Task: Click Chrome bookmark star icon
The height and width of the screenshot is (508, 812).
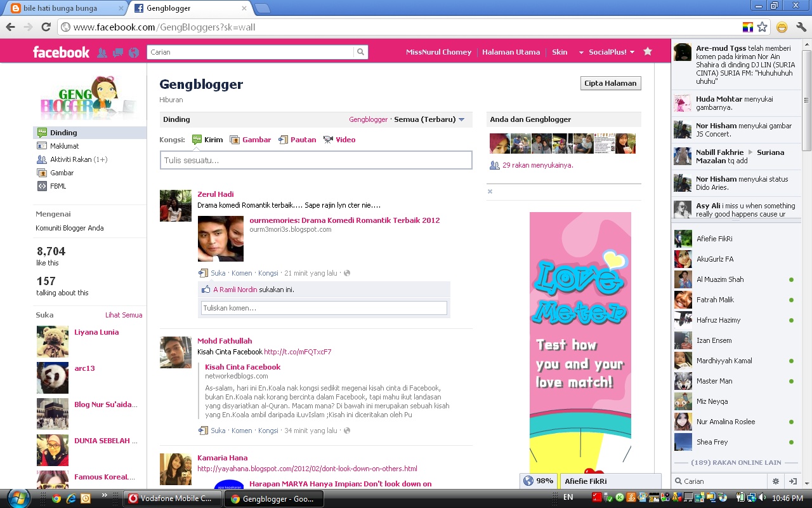Action: point(762,27)
